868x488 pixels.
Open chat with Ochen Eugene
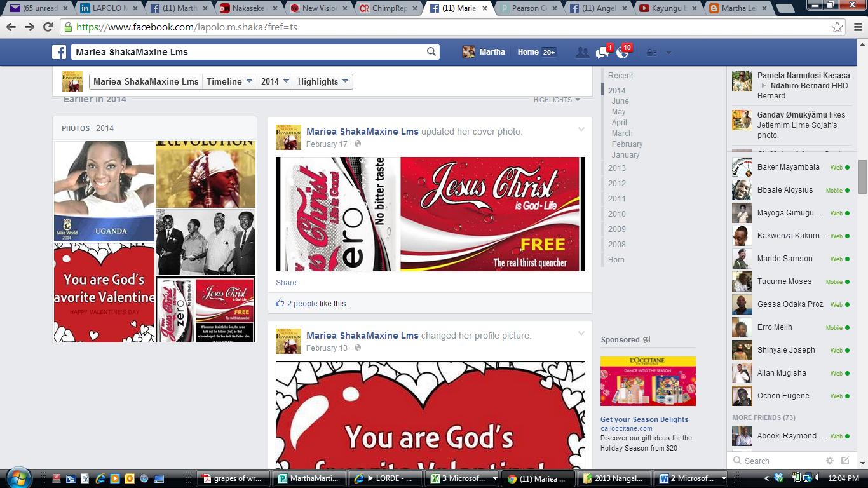pyautogui.click(x=791, y=396)
